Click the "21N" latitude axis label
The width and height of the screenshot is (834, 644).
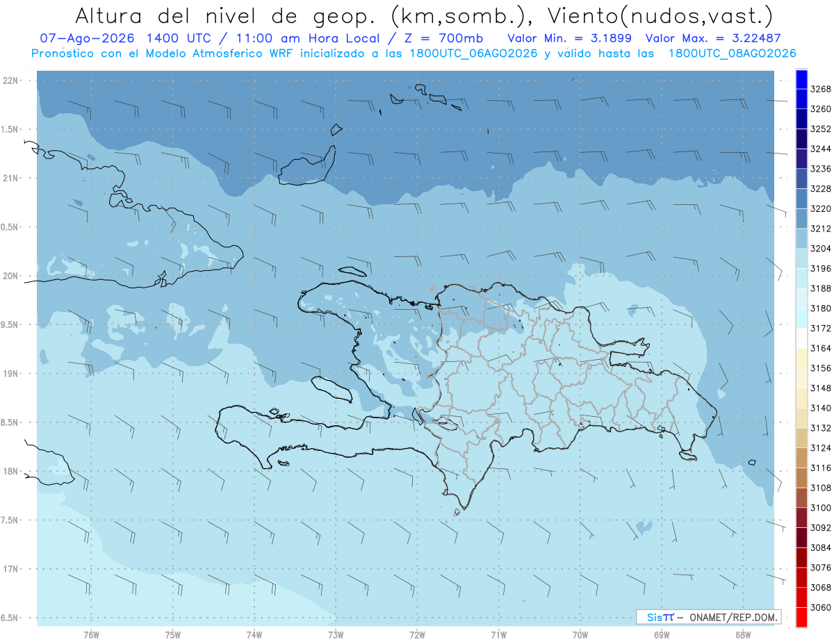tap(10, 178)
